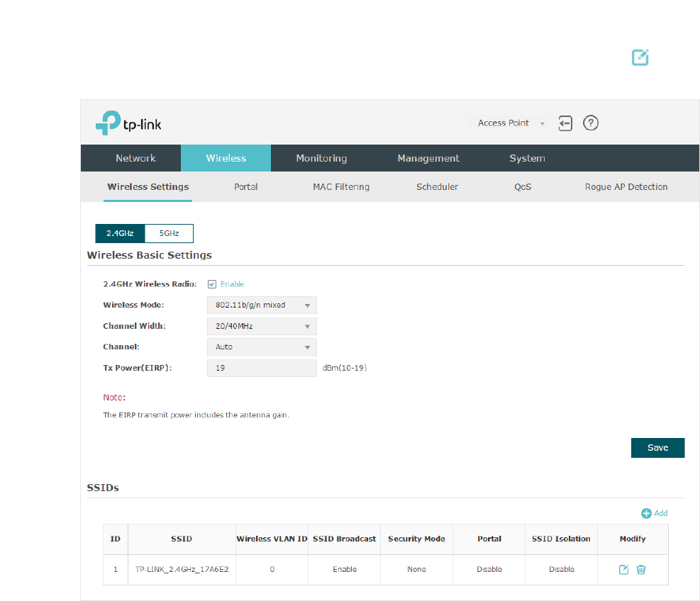Open the Management tab
Screen dimensions: 700x601
428,158
